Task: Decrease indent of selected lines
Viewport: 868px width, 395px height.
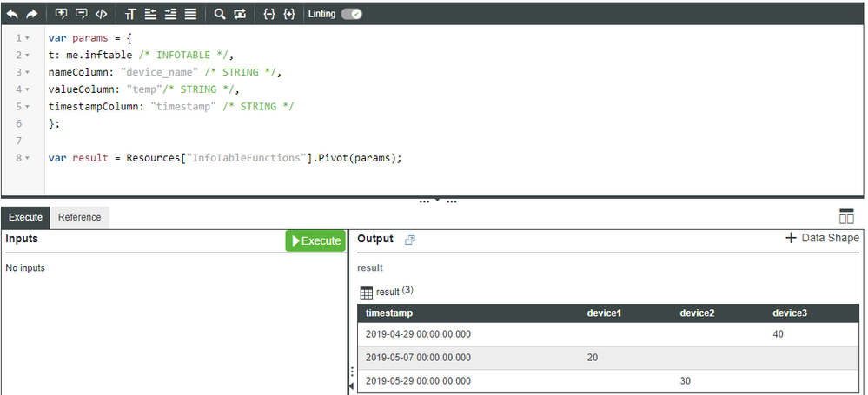Action: point(150,15)
